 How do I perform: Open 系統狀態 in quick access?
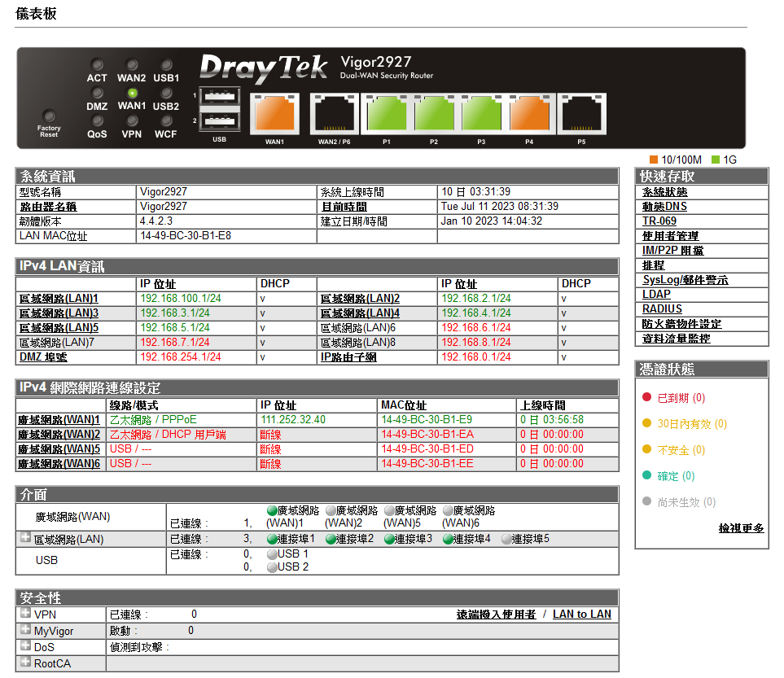664,192
